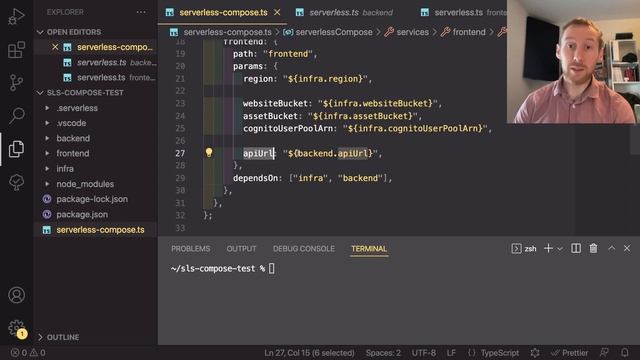Open serverless.ts backend in Open Editors

click(109, 62)
